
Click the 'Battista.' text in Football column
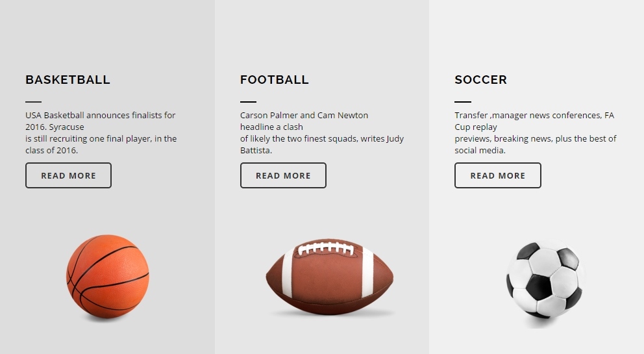coord(256,150)
